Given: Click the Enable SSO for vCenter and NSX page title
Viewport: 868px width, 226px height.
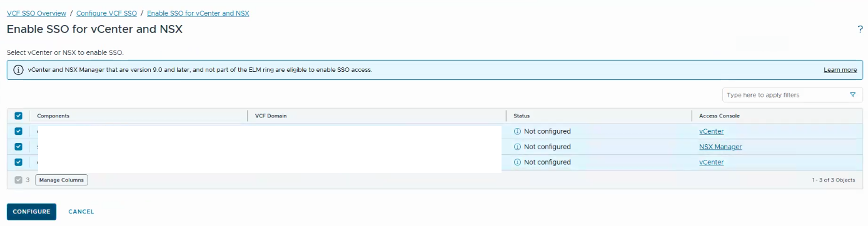Looking at the screenshot, I should click(94, 29).
